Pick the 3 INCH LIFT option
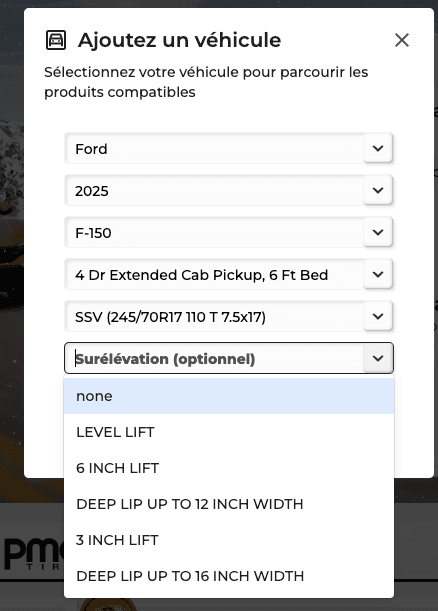Screen dimensions: 438x611 click(x=229, y=540)
